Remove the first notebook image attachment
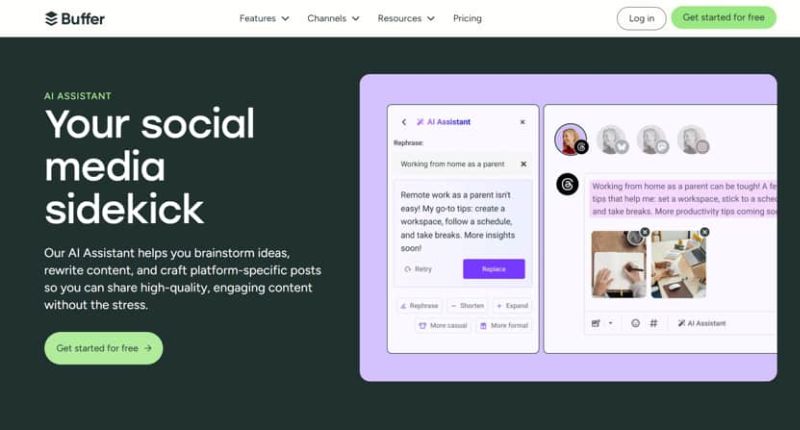The height and width of the screenshot is (430, 800). click(x=645, y=232)
